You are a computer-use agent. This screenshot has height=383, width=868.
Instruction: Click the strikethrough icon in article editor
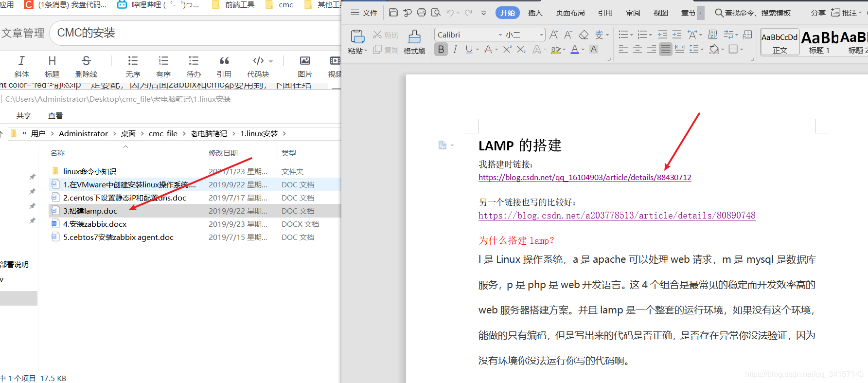pos(86,61)
